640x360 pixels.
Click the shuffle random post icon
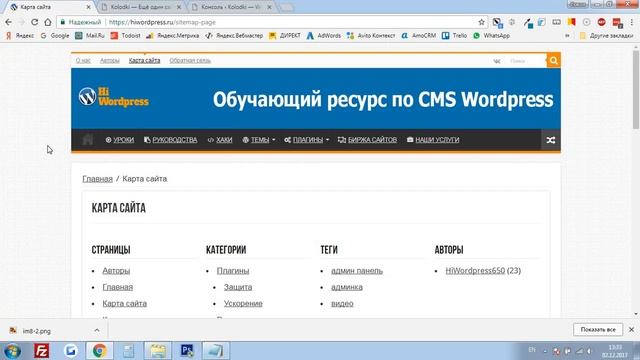click(551, 140)
